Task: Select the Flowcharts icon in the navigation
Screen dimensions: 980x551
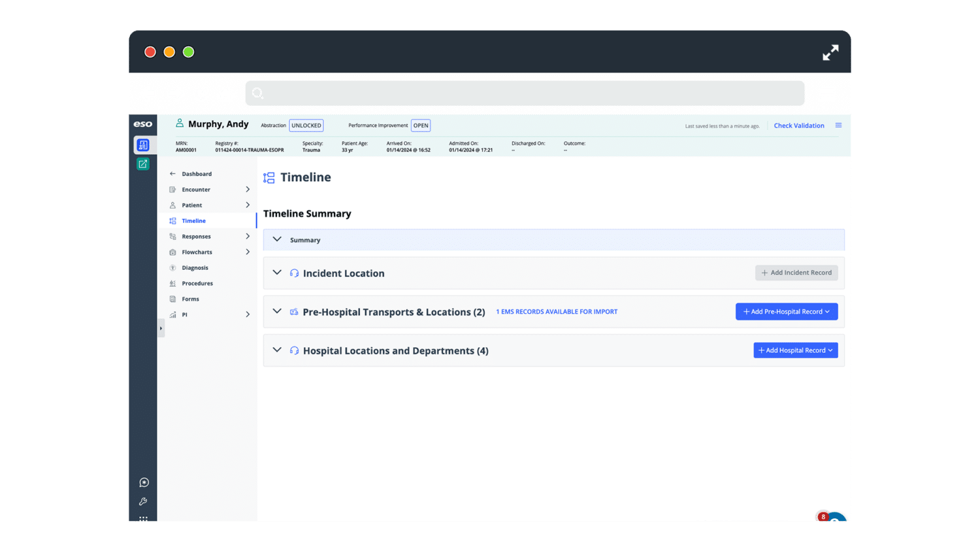Action: pyautogui.click(x=172, y=252)
